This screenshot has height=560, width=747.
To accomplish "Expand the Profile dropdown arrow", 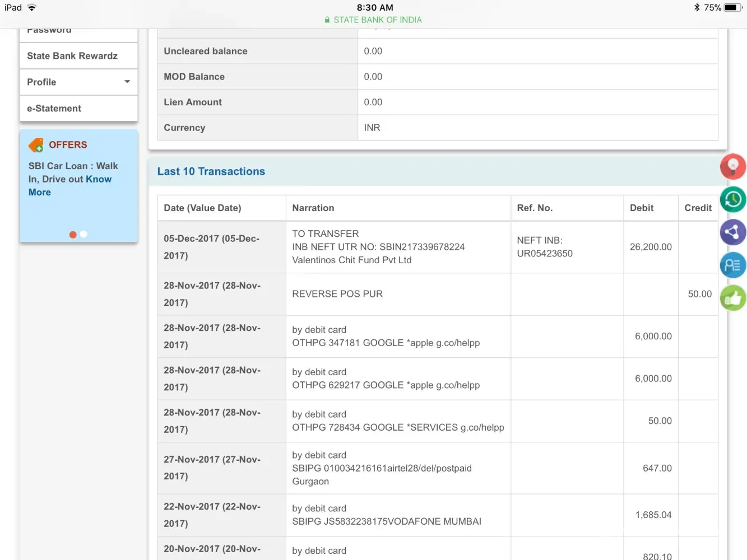I will 127,82.
